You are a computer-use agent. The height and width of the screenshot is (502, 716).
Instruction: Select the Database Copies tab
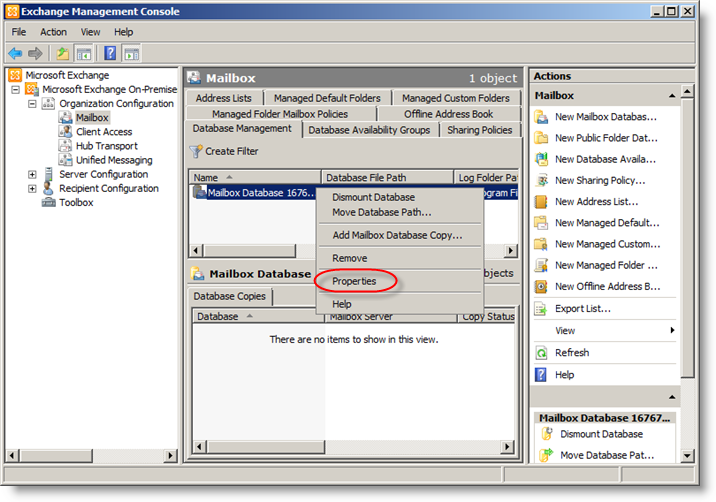(230, 296)
